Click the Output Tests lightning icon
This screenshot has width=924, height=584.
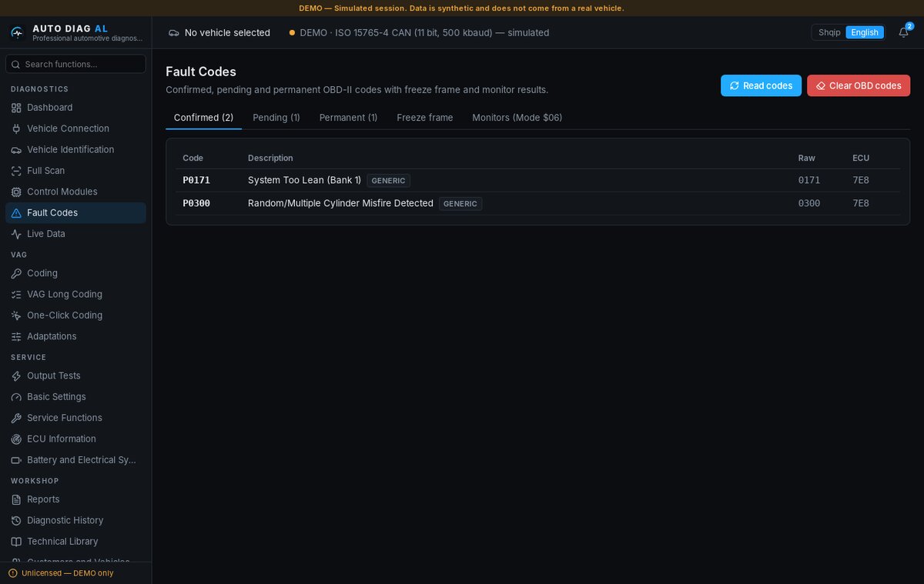pos(16,375)
